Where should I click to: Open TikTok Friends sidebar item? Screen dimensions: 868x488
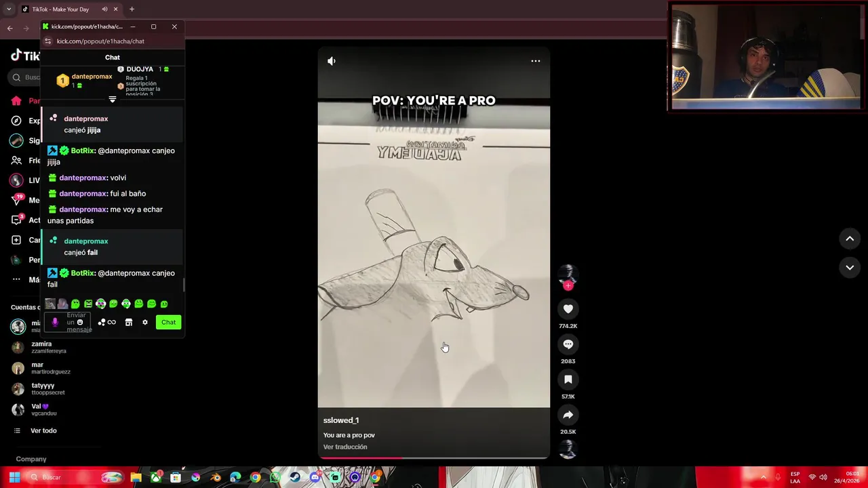pos(24,161)
